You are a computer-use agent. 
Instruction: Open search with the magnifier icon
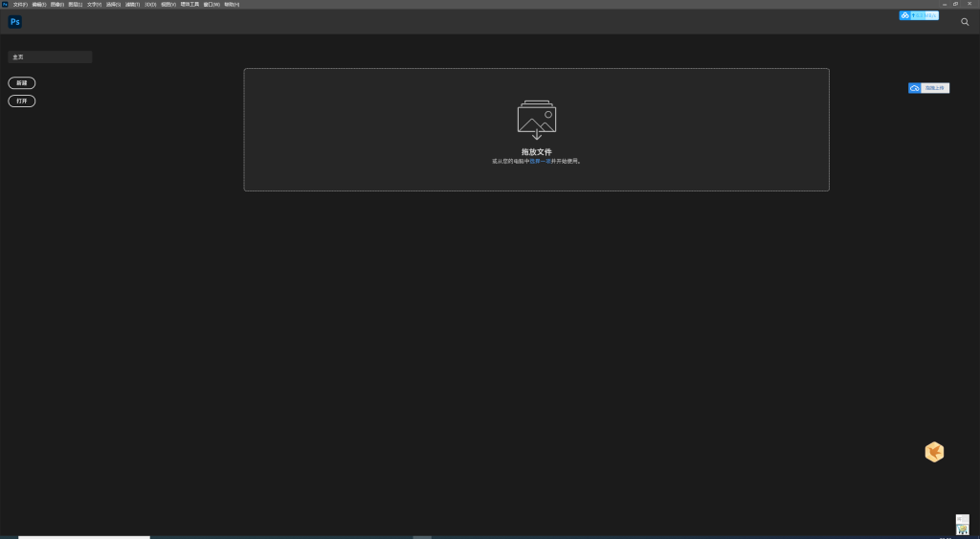click(x=965, y=21)
